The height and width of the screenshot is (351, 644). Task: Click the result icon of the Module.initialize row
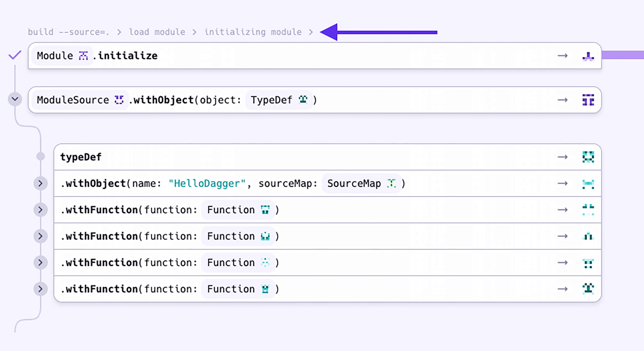coord(588,56)
